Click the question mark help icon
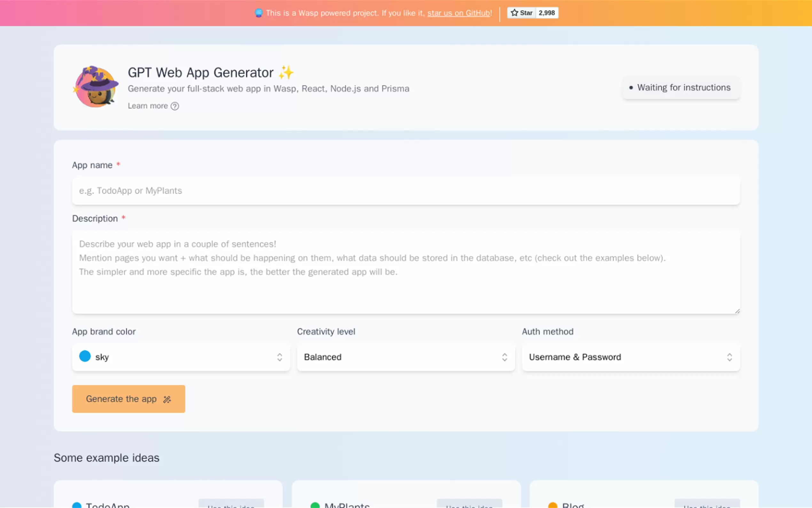812x508 pixels. coord(175,106)
